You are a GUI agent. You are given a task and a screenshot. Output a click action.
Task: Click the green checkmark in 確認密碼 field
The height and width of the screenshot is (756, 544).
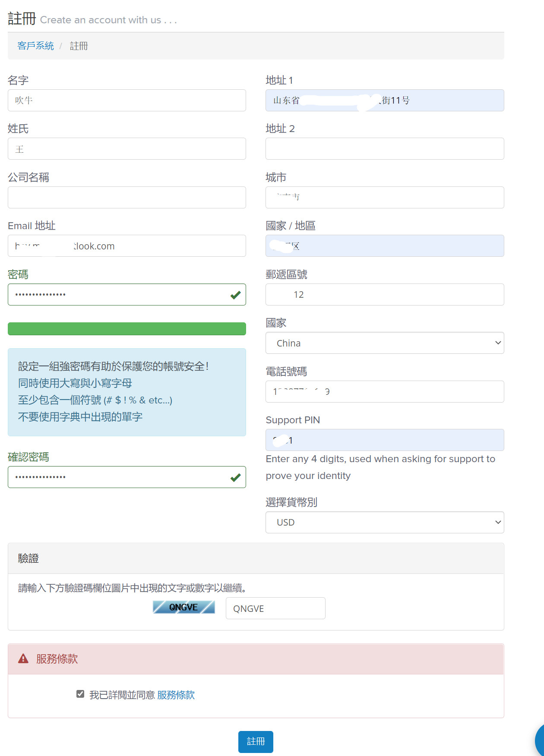tap(235, 477)
